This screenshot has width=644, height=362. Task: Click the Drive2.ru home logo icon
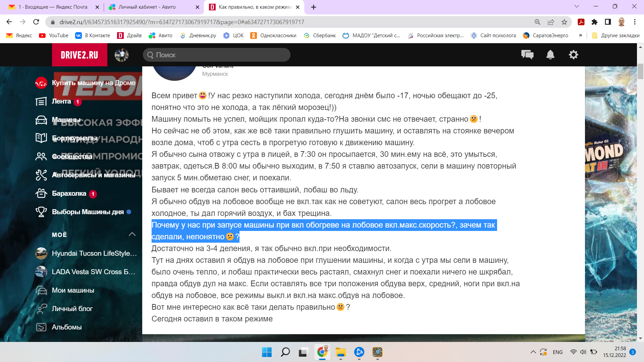79,54
